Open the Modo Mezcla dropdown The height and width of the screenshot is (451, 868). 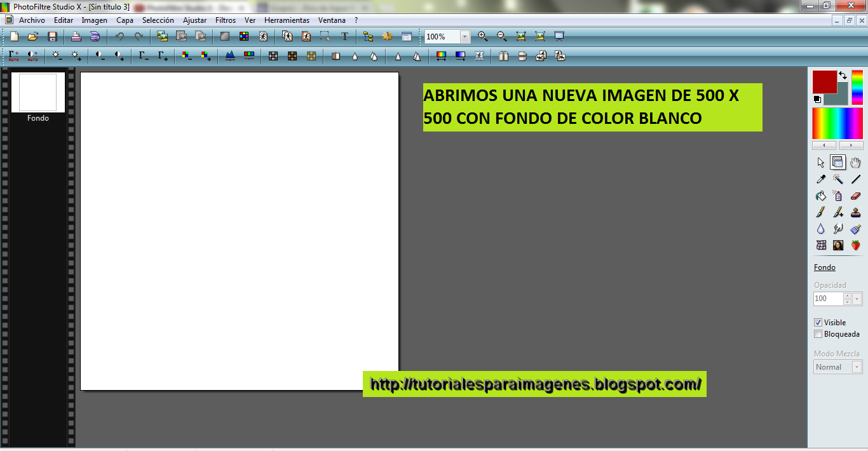coord(857,367)
